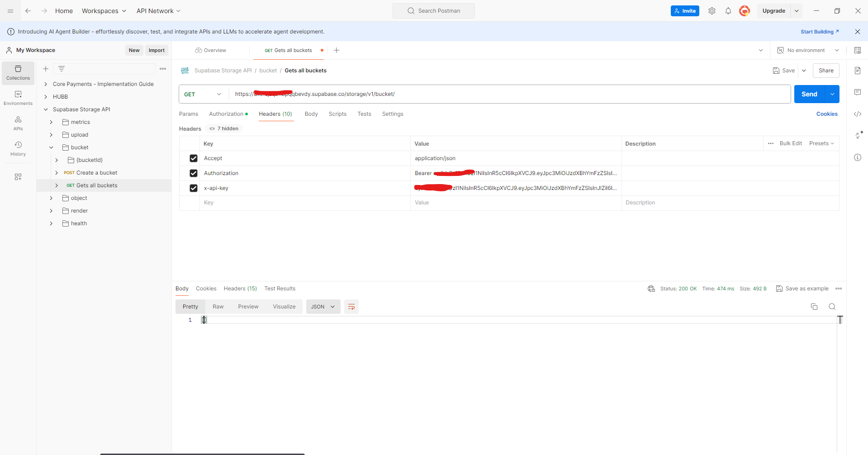The height and width of the screenshot is (455, 868).
Task: Collapse the Supabase Storage API collection
Action: tap(46, 109)
